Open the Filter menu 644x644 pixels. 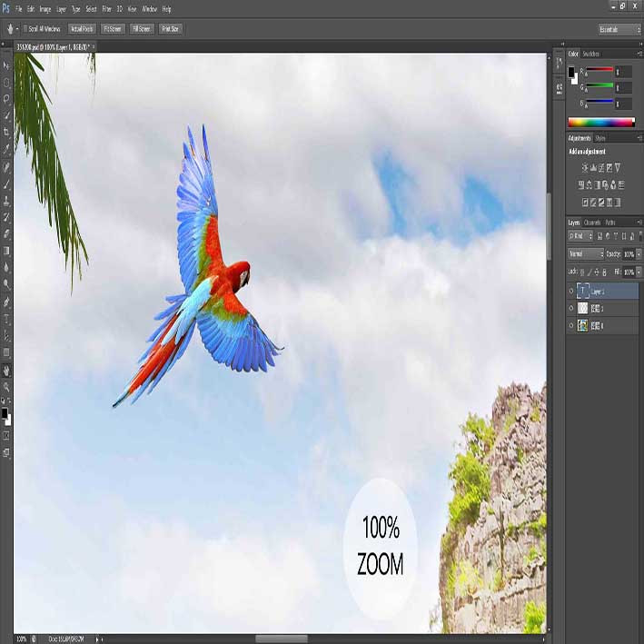[x=107, y=8]
